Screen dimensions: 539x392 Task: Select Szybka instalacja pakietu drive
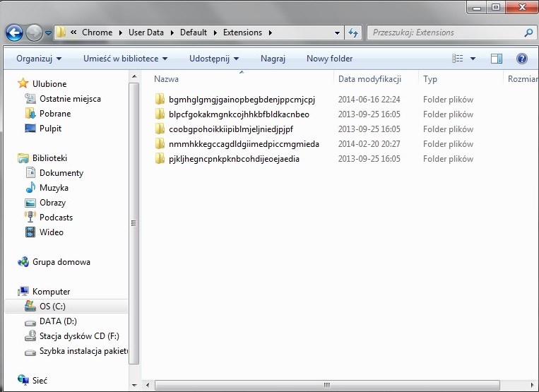point(83,351)
